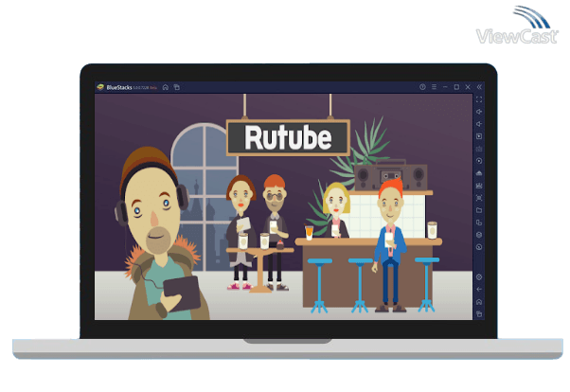Open the help question mark icon

(422, 87)
